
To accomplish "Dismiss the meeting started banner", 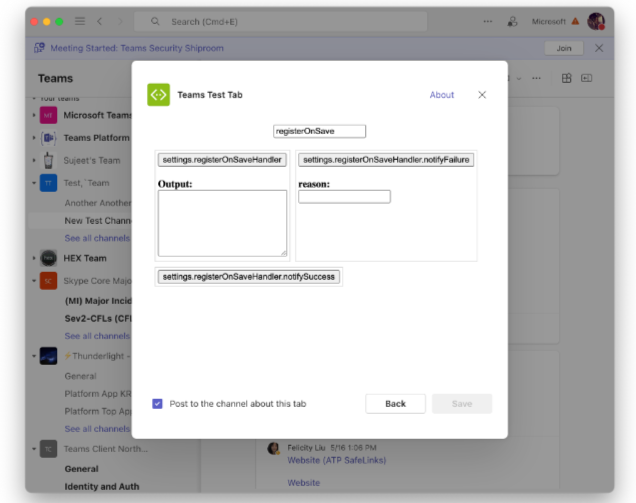I will pos(599,48).
